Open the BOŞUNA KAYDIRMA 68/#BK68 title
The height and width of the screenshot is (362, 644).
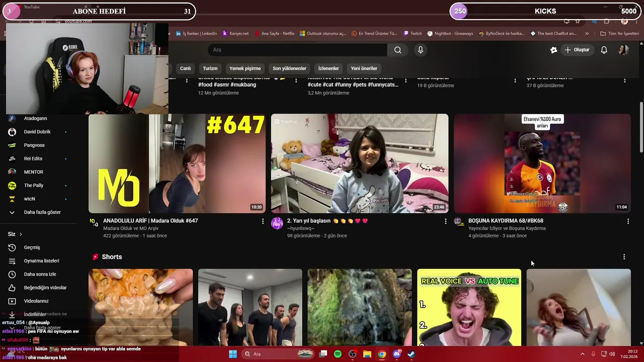tap(506, 221)
